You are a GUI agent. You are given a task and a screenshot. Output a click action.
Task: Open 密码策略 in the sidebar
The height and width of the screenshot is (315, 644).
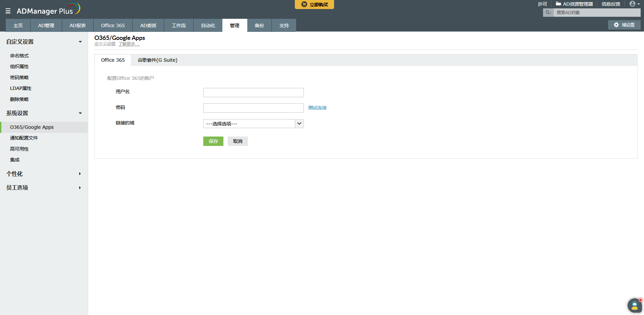(x=19, y=77)
